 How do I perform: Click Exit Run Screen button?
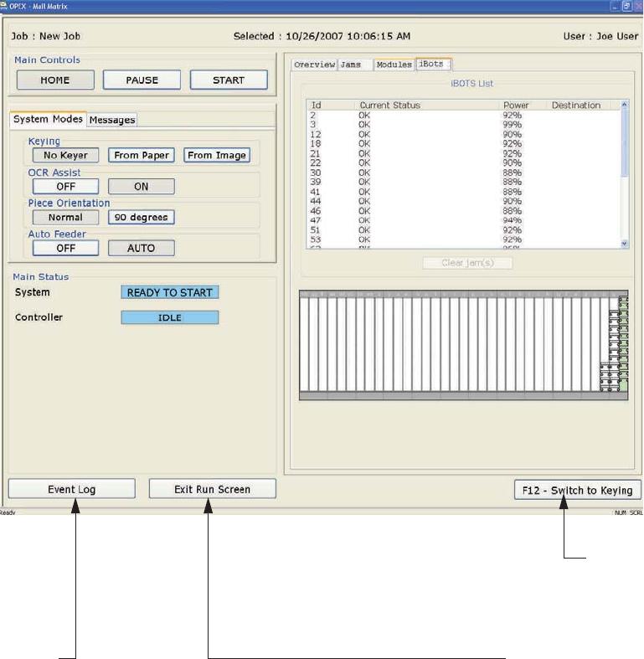(x=212, y=489)
